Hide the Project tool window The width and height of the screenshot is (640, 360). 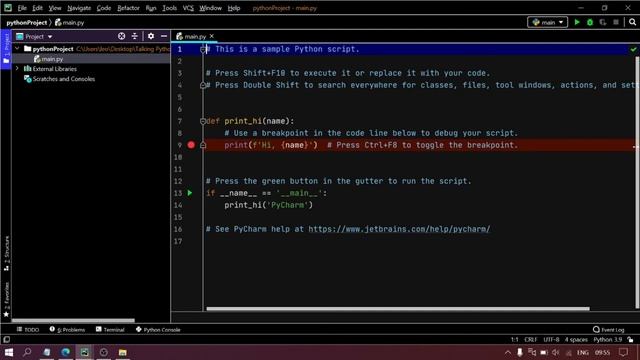164,36
